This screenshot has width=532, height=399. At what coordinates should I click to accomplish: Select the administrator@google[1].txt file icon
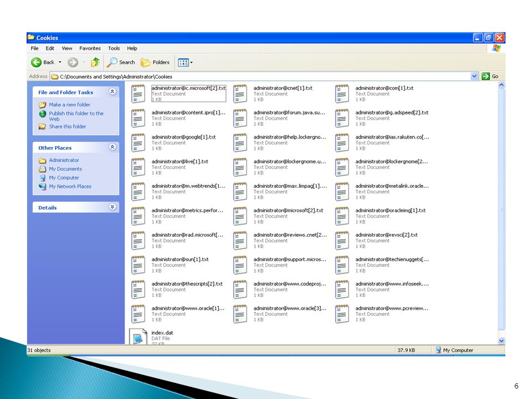pos(138,142)
